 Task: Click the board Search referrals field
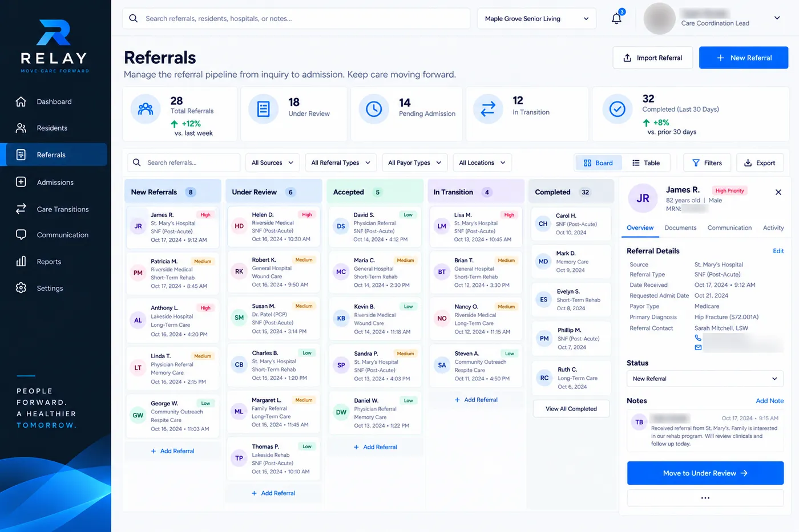[184, 163]
